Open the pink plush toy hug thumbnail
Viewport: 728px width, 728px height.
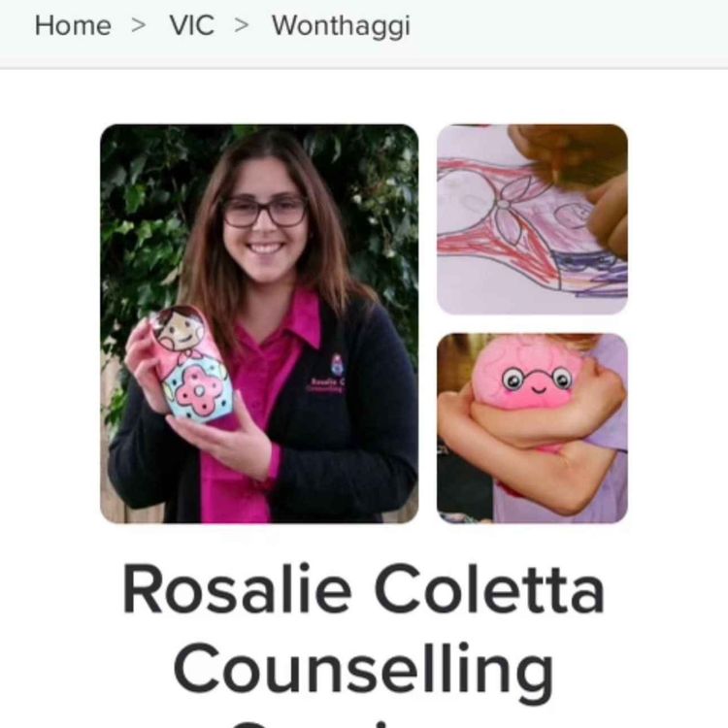point(532,428)
